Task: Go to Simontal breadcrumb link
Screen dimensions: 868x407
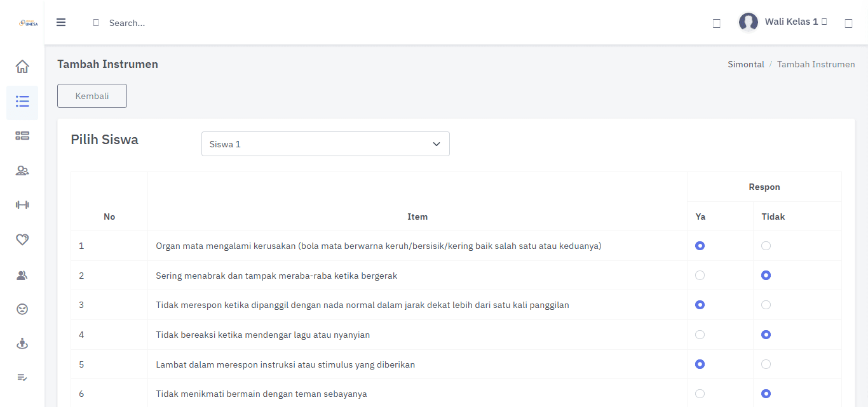Action: click(x=746, y=64)
